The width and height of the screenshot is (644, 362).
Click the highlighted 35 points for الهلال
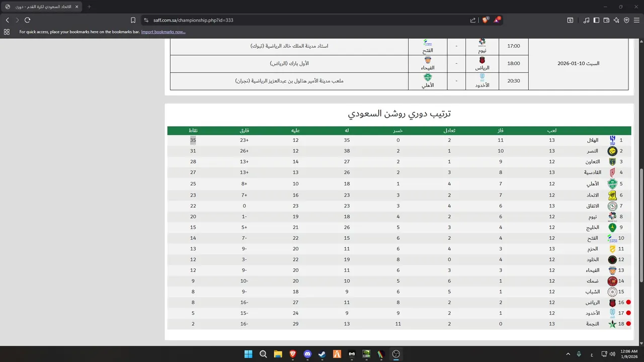(x=193, y=140)
